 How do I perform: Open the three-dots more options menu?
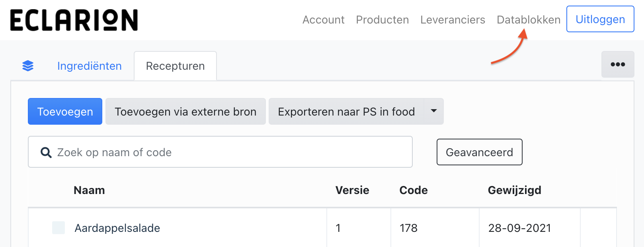coord(618,65)
